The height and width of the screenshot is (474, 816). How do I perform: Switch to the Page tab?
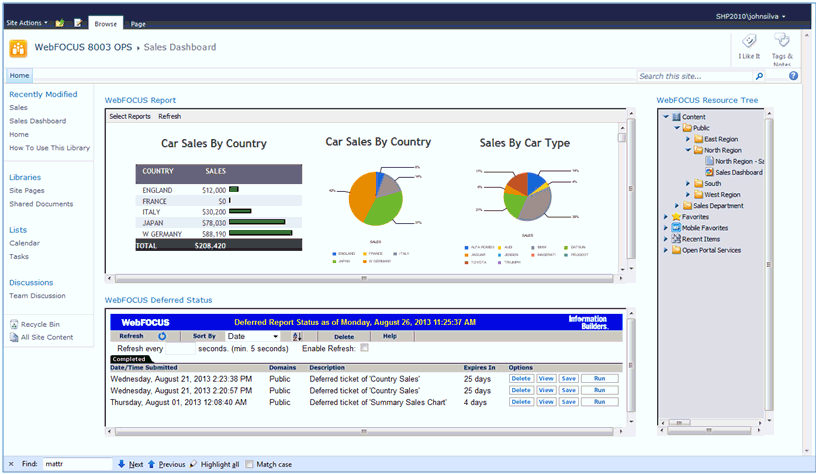click(138, 24)
